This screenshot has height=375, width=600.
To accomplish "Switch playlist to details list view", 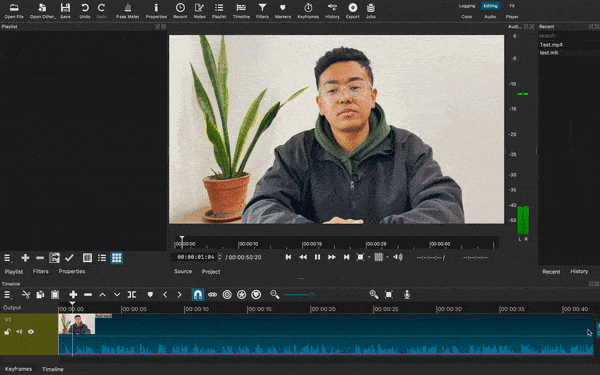I will pyautogui.click(x=102, y=258).
